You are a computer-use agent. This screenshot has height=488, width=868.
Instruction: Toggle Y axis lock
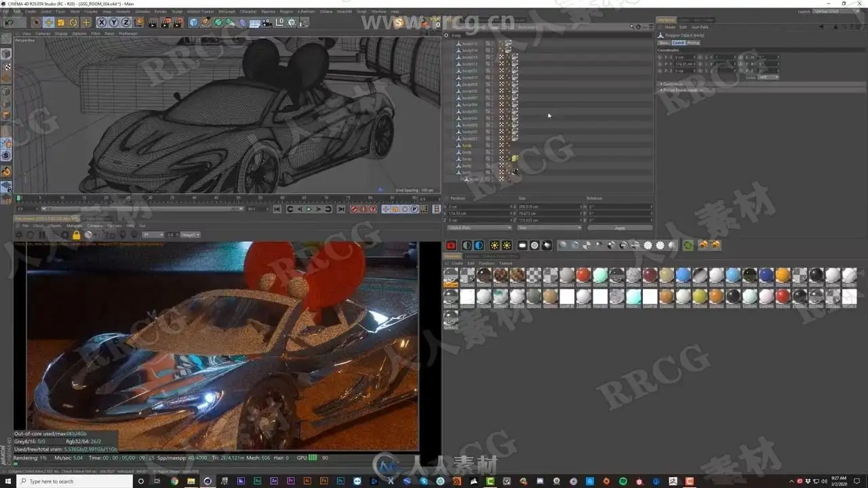pos(114,22)
